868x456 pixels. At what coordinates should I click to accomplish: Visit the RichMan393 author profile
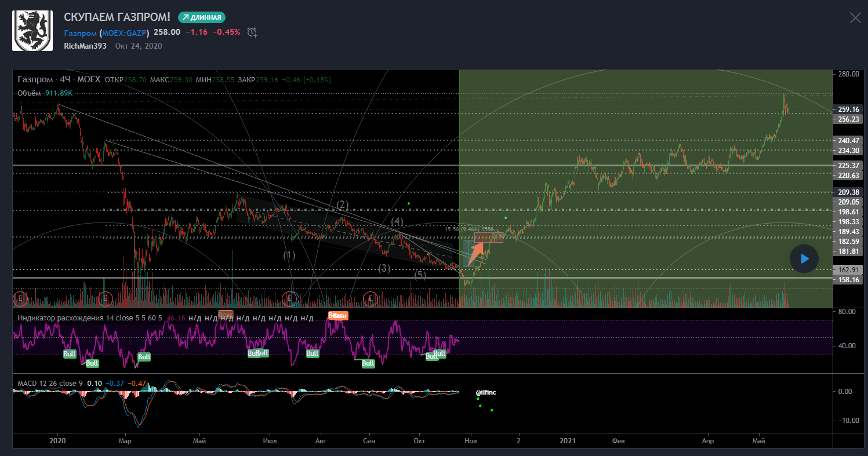[x=85, y=46]
